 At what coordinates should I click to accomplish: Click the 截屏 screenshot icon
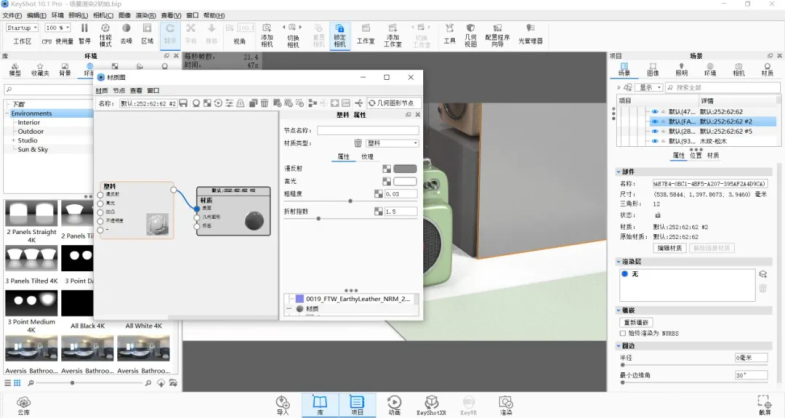pos(765,401)
